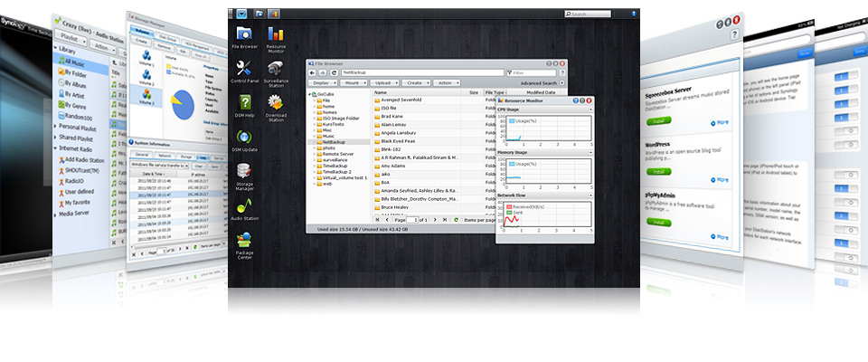Select SHOUTcast(TM) radio entry
The height and width of the screenshot is (362, 868).
point(80,171)
